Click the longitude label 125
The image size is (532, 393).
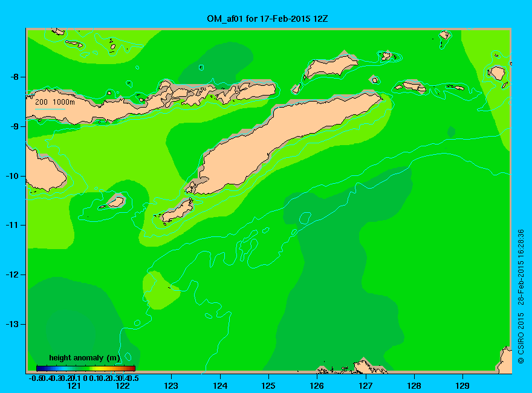point(268,386)
